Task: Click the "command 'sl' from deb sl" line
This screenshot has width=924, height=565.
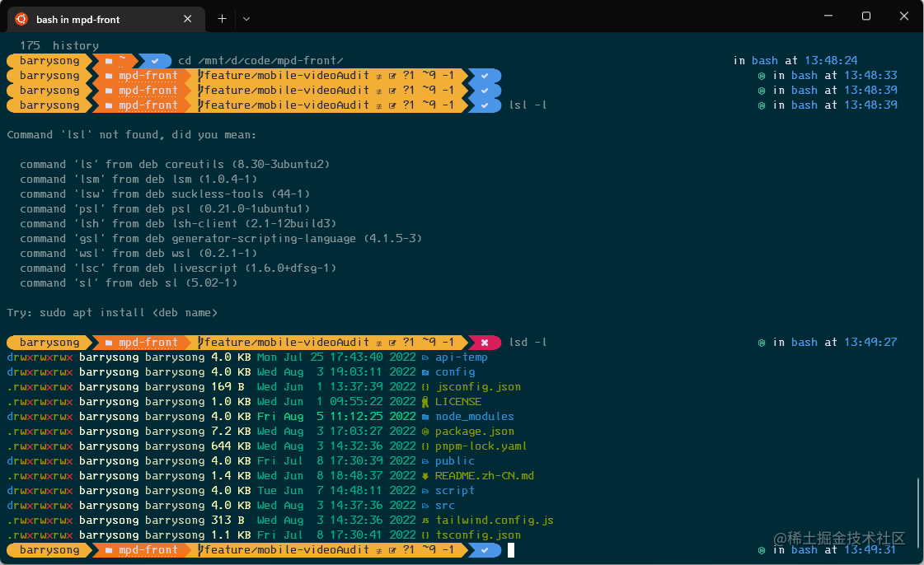Action: pos(129,283)
